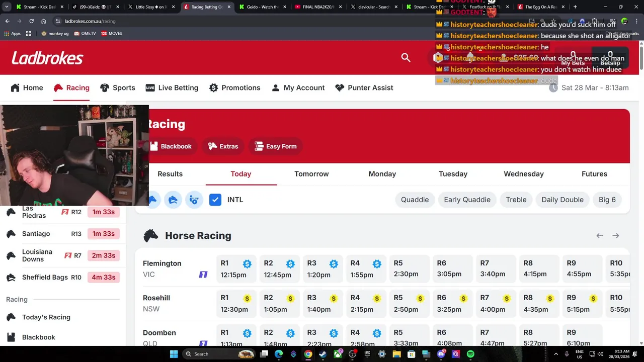The width and height of the screenshot is (644, 362).
Task: Click the right arrow in Horse Racing header
Action: [x=616, y=236]
